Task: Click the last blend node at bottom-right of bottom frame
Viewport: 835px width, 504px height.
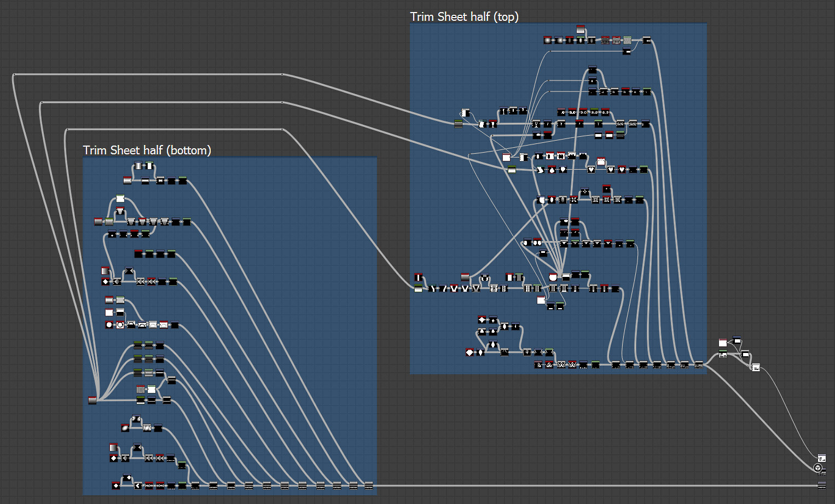Action: (x=369, y=485)
